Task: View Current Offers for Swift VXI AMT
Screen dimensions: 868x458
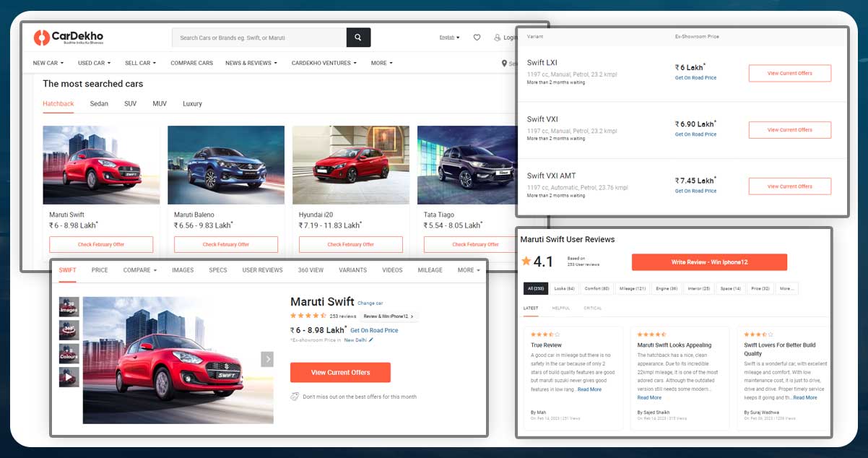Action: pyautogui.click(x=790, y=186)
